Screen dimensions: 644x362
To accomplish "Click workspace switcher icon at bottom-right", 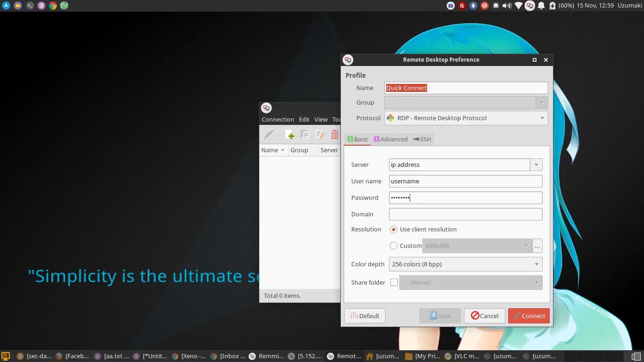I will tap(636, 356).
